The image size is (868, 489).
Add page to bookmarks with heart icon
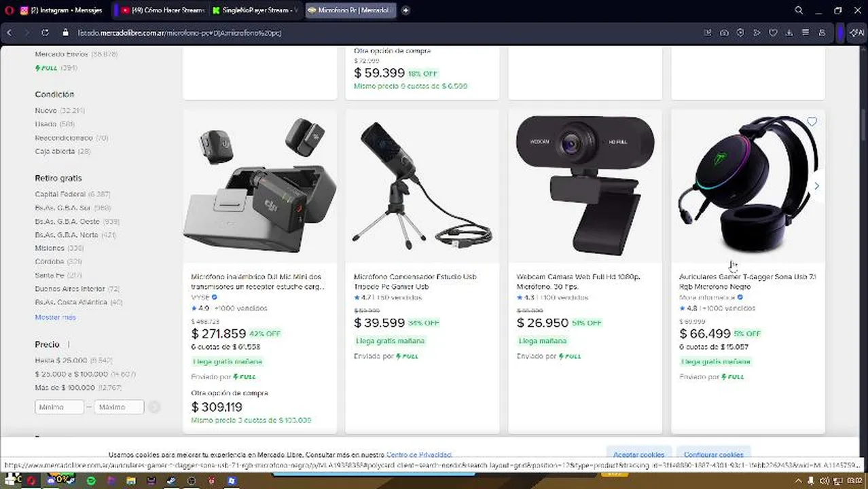coord(773,33)
